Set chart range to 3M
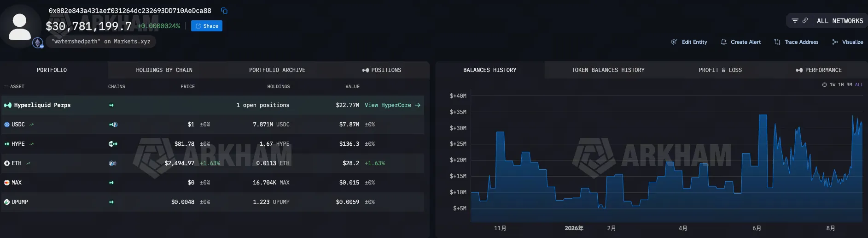868x238 pixels. coord(849,85)
